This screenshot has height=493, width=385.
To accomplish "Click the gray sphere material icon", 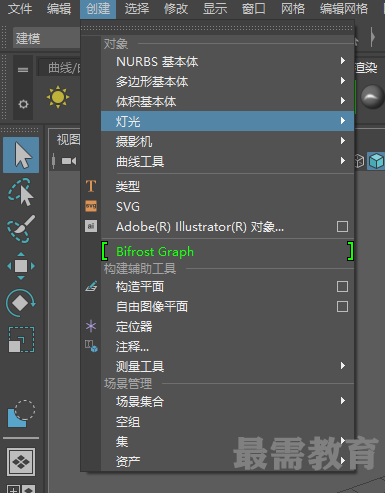I will [x=372, y=97].
